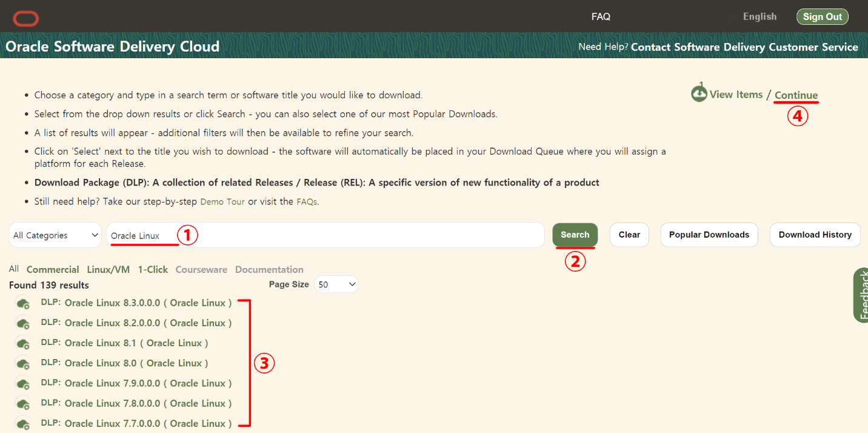Viewport: 868px width, 433px height.
Task: Click cloud icon beside Oracle Linux 7.7.0.0.0
Action: coord(23,423)
